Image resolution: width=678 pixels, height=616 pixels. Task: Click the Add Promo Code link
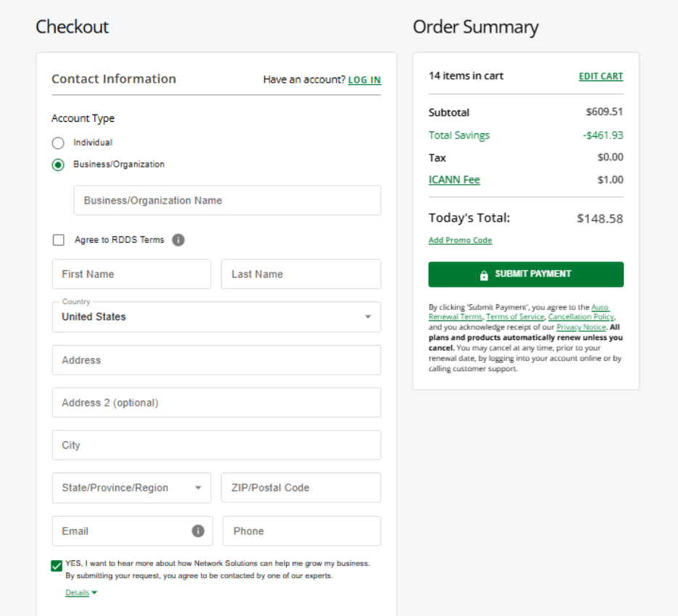(460, 241)
